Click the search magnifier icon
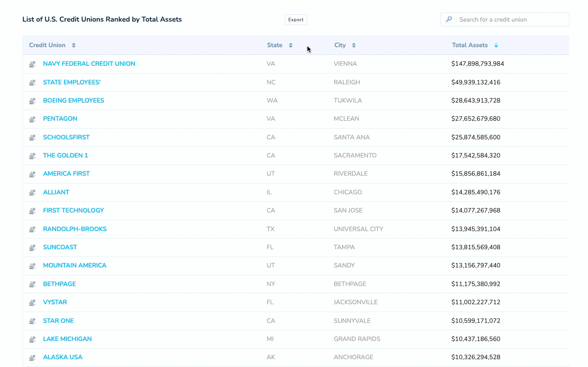Image resolution: width=588 pixels, height=367 pixels. [449, 19]
